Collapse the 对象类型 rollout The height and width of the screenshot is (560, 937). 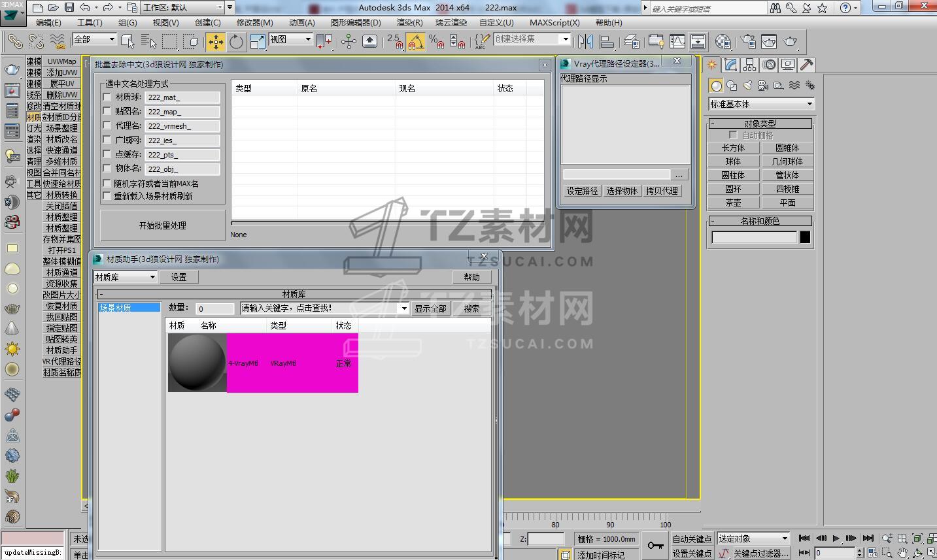point(760,124)
